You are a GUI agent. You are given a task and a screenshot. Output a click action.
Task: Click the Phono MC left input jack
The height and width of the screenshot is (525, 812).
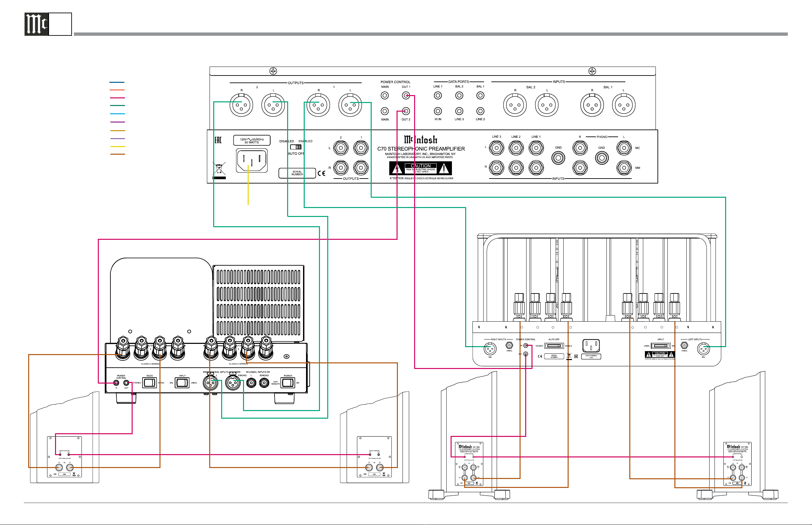tap(624, 148)
